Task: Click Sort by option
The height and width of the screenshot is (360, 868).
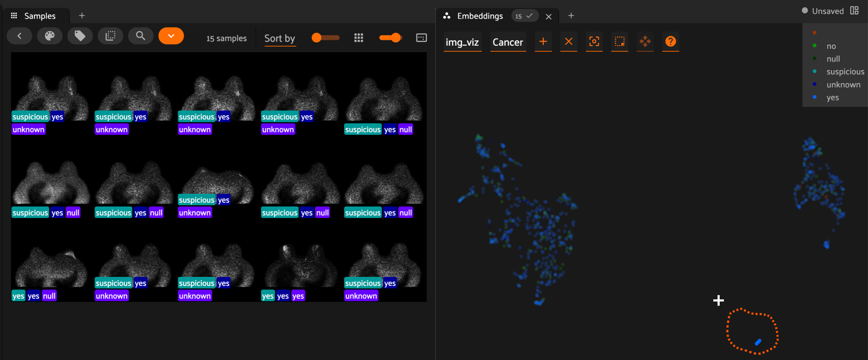Action: [280, 39]
